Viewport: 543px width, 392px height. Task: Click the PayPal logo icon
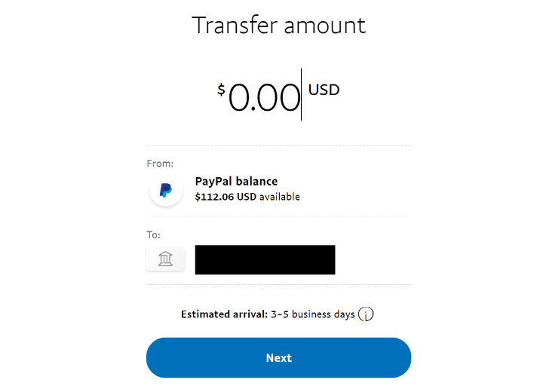(166, 190)
